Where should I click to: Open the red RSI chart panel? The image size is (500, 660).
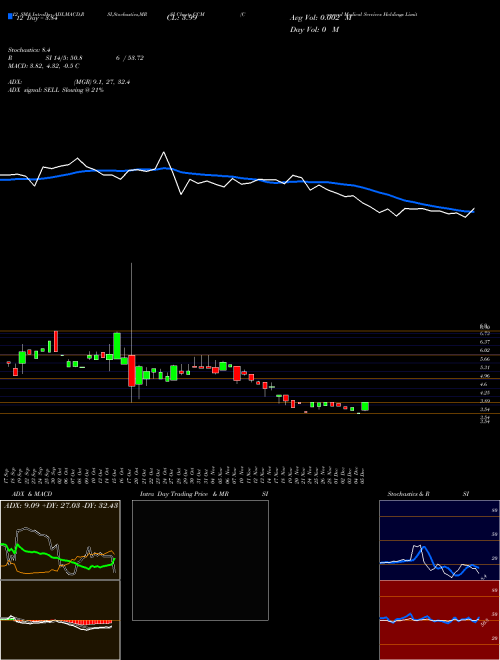[439, 620]
